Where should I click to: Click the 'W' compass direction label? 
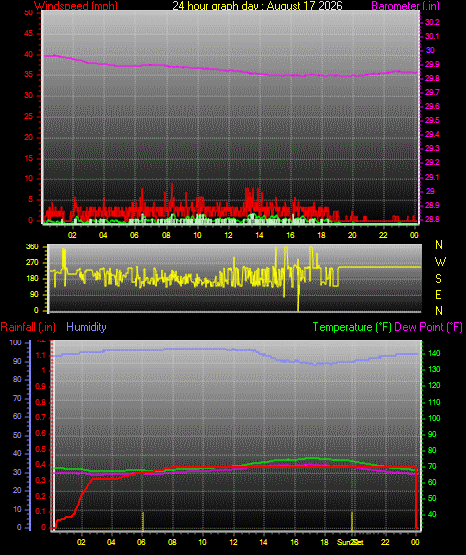[440, 262]
